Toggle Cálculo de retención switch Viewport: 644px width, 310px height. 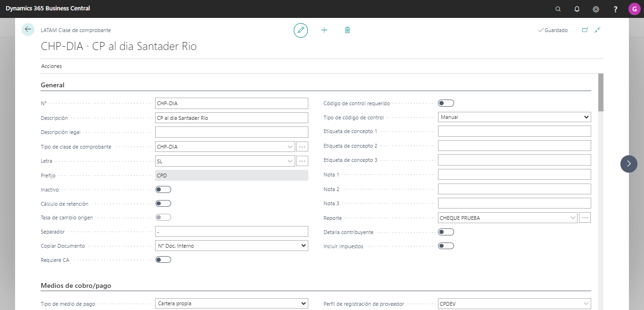pyautogui.click(x=163, y=204)
